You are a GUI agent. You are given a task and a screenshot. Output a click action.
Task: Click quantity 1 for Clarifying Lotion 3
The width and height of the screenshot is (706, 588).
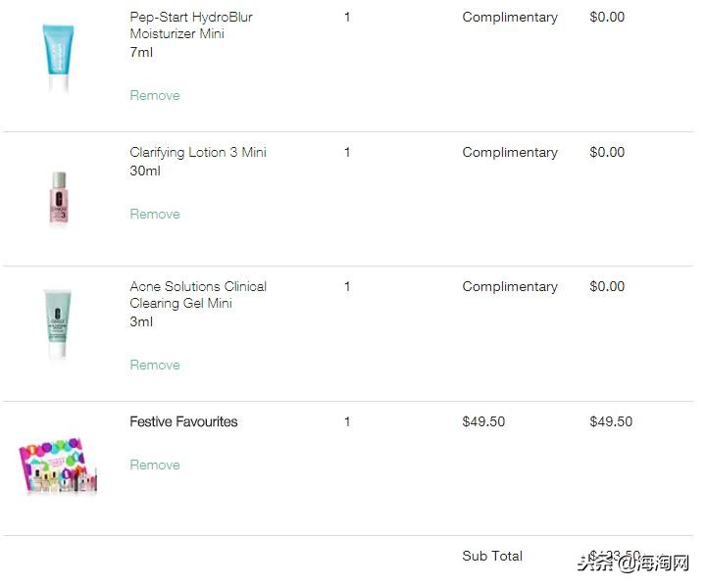pyautogui.click(x=347, y=153)
